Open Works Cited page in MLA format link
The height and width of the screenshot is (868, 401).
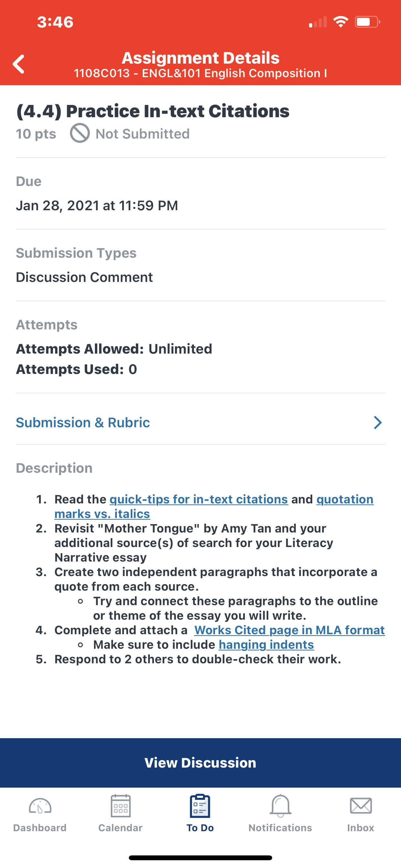[290, 630]
